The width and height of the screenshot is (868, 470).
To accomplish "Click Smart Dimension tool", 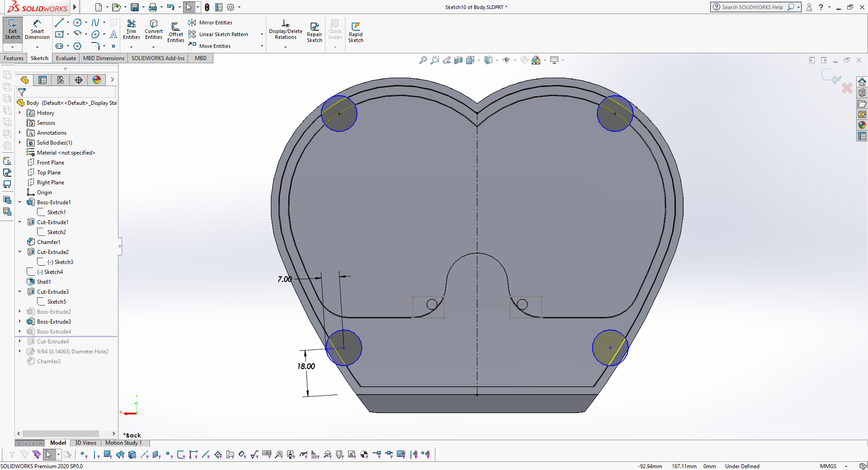I will pos(37,29).
